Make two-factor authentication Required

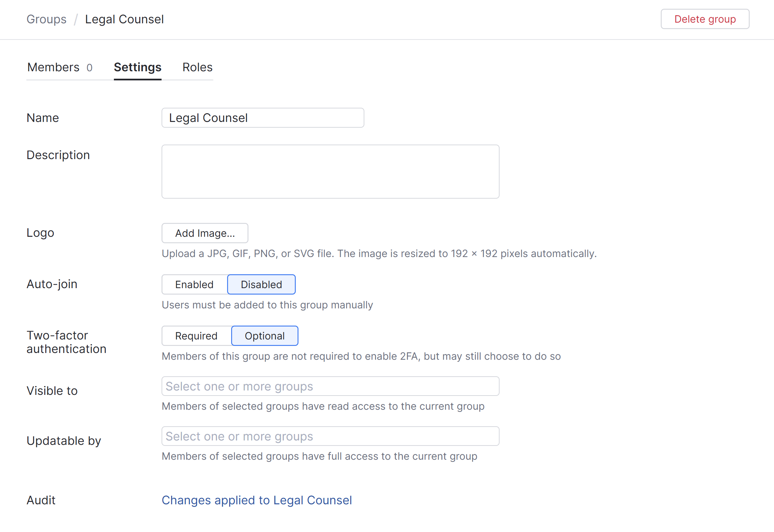196,336
